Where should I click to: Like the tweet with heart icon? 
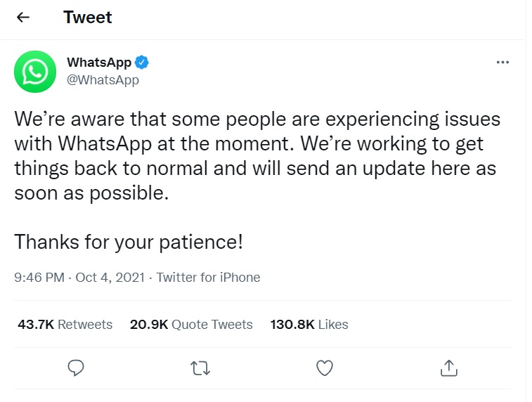(x=324, y=367)
